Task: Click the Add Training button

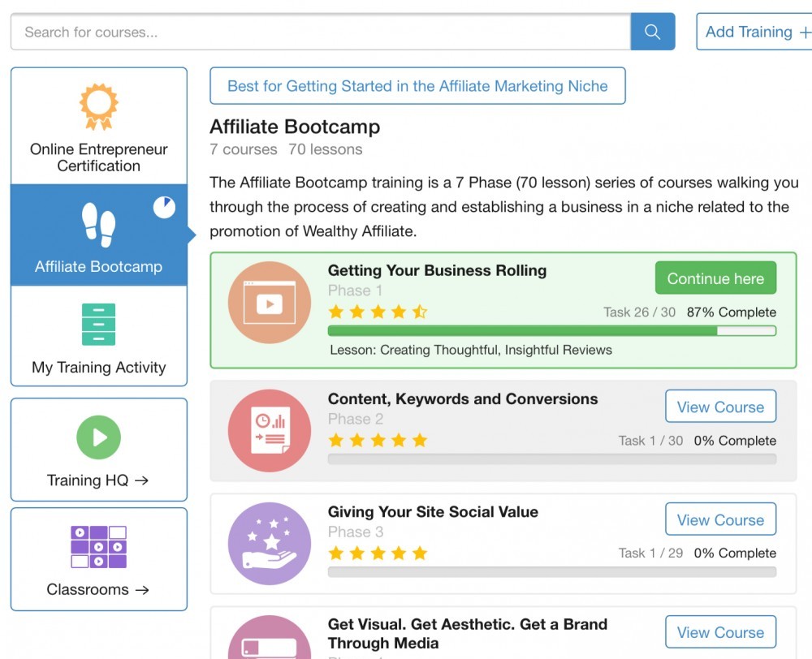Action: pyautogui.click(x=754, y=32)
